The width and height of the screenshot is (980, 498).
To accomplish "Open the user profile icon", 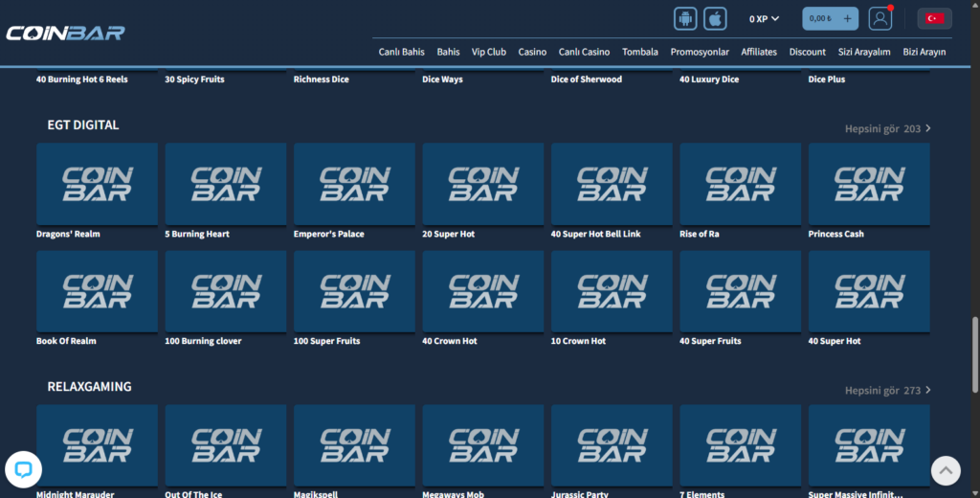I will [880, 18].
